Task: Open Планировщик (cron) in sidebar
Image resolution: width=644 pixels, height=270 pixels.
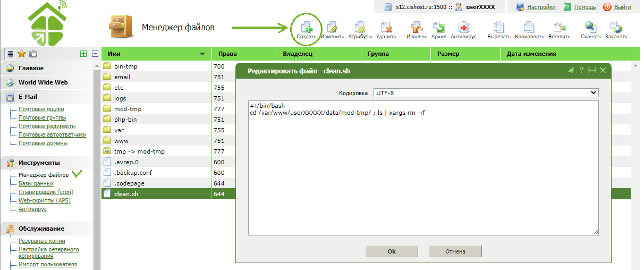Action: point(46,192)
